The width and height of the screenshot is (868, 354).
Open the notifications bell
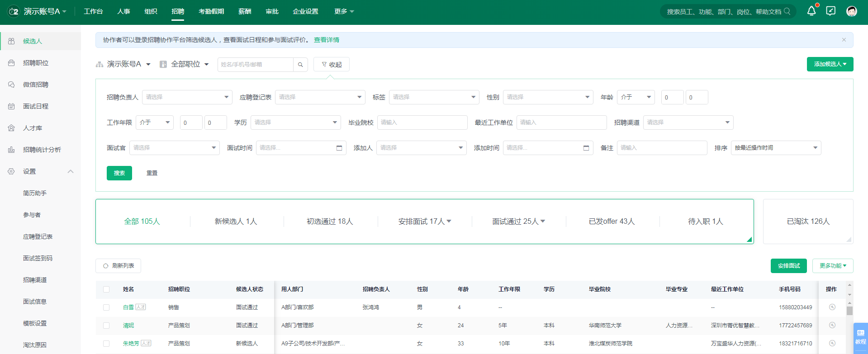[811, 11]
